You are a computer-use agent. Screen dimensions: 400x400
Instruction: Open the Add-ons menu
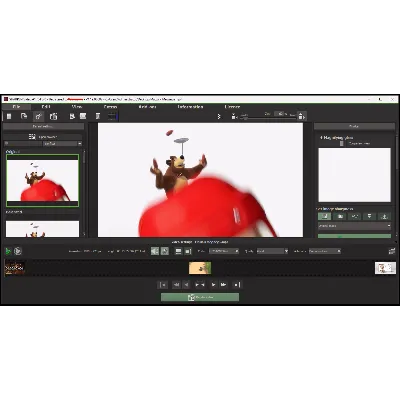(147, 107)
